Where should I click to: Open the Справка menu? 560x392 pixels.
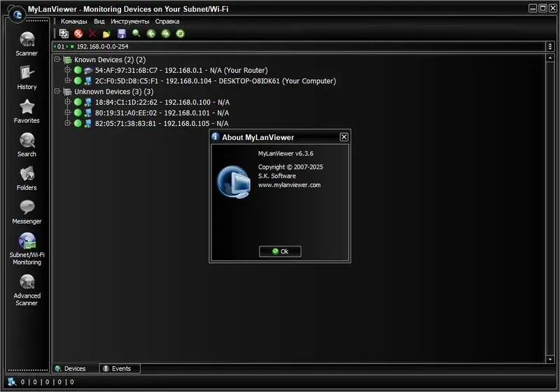click(x=167, y=22)
